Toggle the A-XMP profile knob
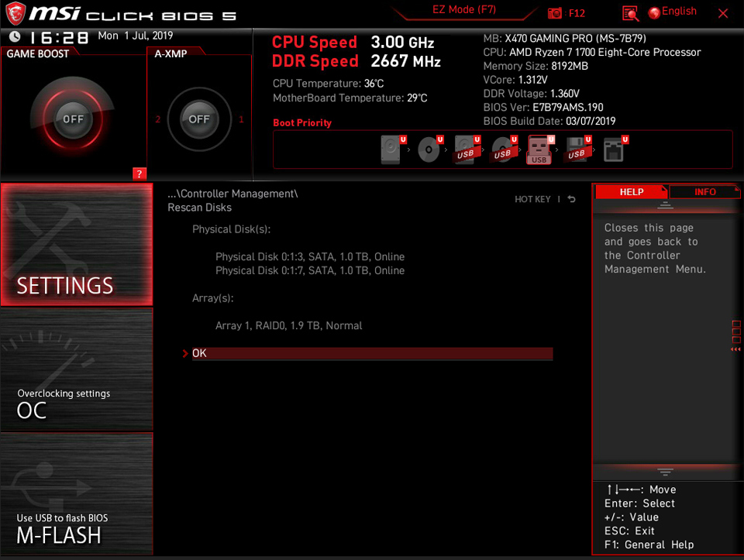Viewport: 744px width, 560px height. point(199,119)
